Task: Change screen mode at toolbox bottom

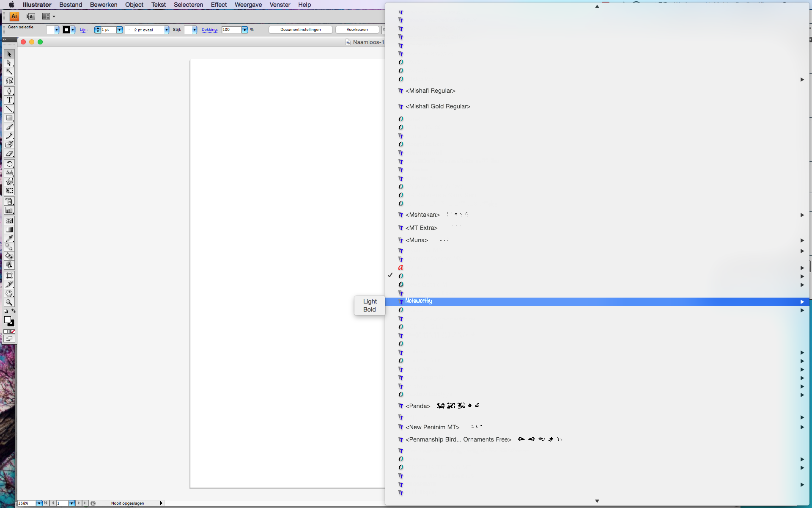Action: [9, 339]
